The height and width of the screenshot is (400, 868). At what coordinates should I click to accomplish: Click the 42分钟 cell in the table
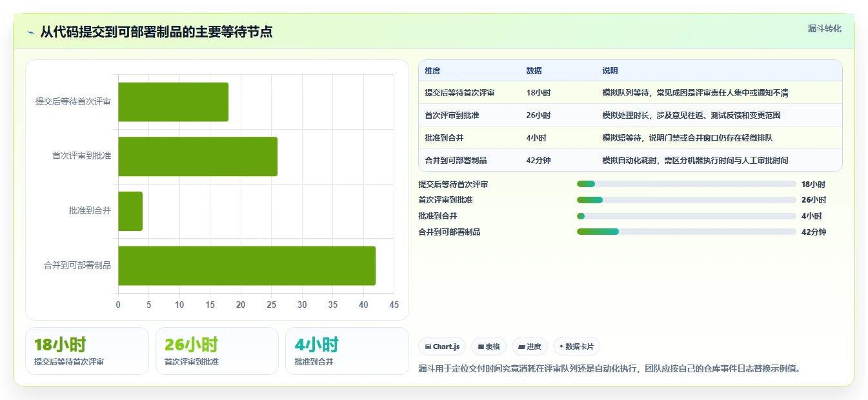(x=538, y=161)
